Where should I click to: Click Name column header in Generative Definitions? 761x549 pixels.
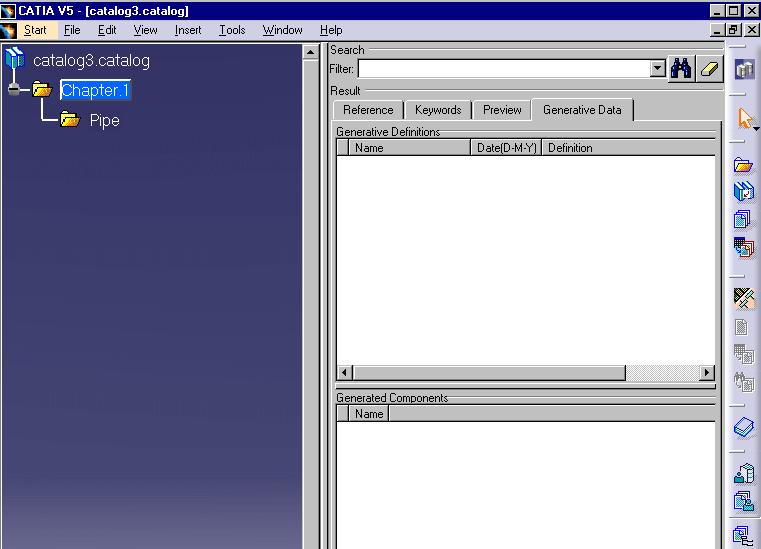click(x=409, y=148)
